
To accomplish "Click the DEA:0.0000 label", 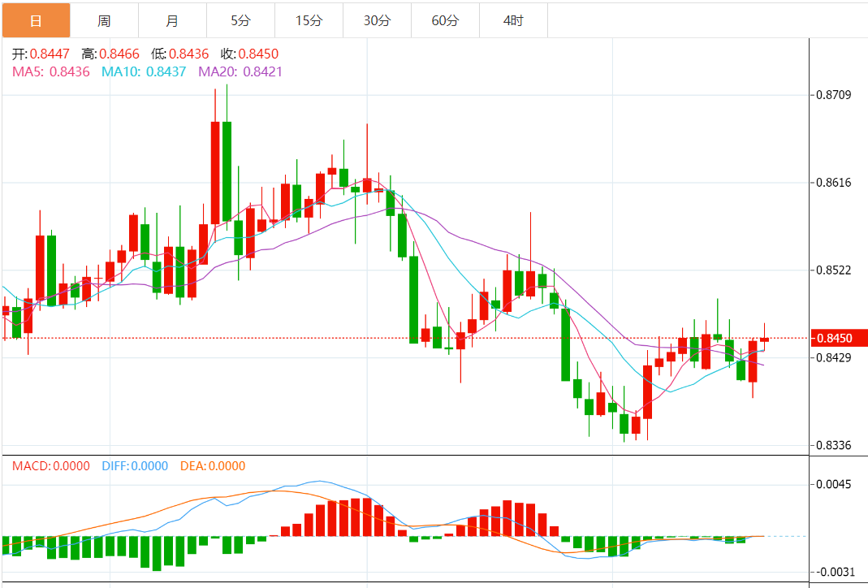I will click(213, 465).
